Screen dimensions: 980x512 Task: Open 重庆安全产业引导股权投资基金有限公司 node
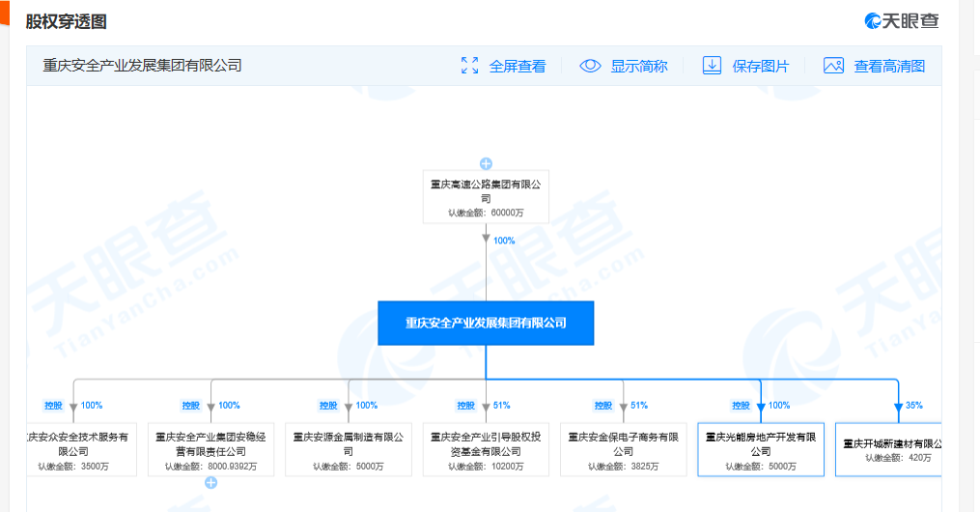[x=486, y=449]
